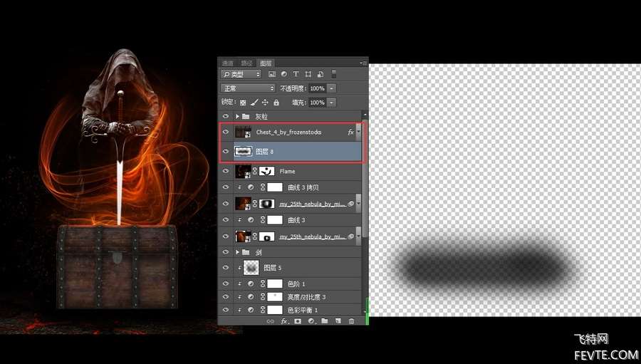Hide the 图层 8 layer
Screen dimensions: 641x364
226,151
